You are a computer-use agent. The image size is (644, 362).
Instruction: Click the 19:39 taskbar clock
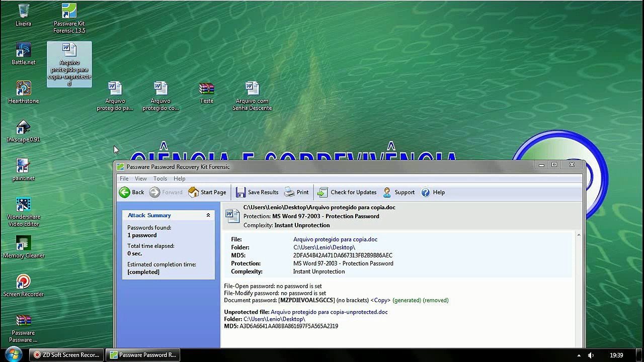click(x=616, y=355)
